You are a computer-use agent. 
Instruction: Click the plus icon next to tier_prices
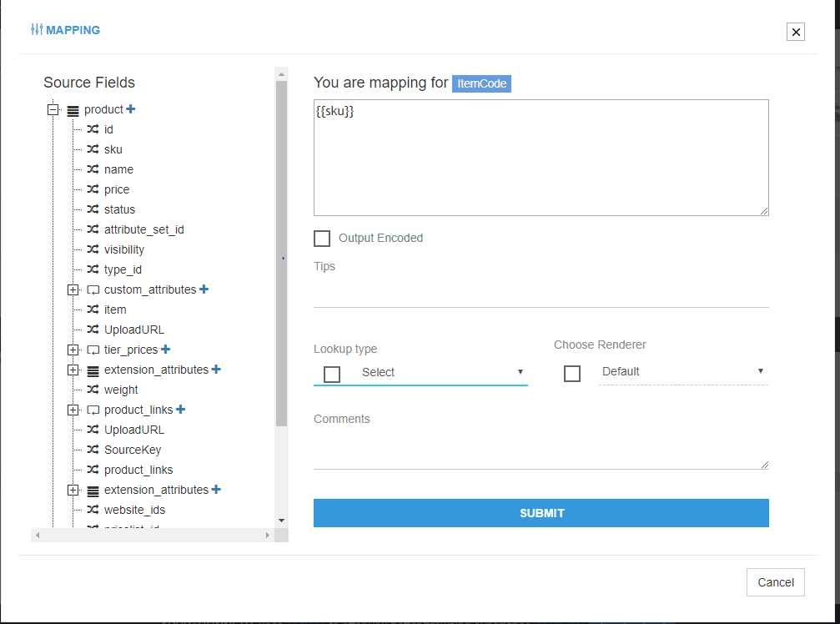point(166,350)
